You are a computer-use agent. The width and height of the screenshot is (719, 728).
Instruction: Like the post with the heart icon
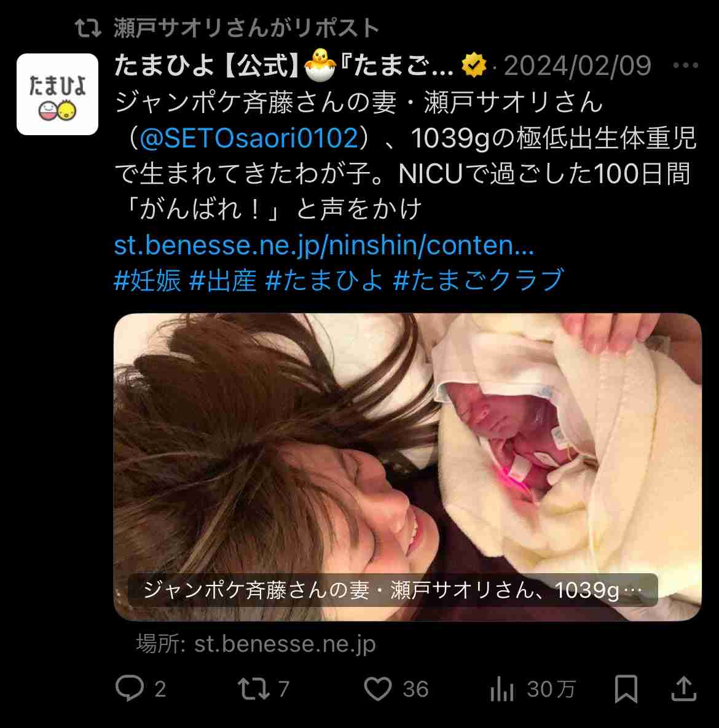pos(377,689)
